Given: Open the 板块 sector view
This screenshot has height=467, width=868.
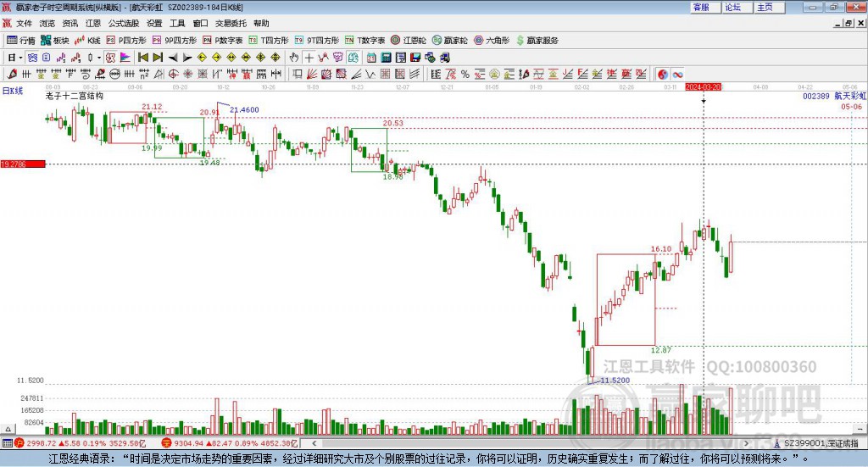Looking at the screenshot, I should tap(55, 41).
